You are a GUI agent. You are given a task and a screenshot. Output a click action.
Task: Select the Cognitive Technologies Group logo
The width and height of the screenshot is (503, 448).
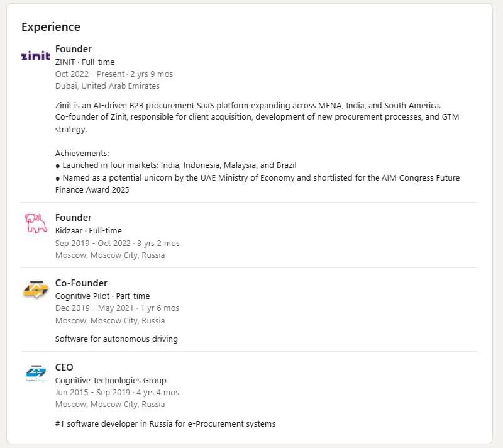point(36,373)
